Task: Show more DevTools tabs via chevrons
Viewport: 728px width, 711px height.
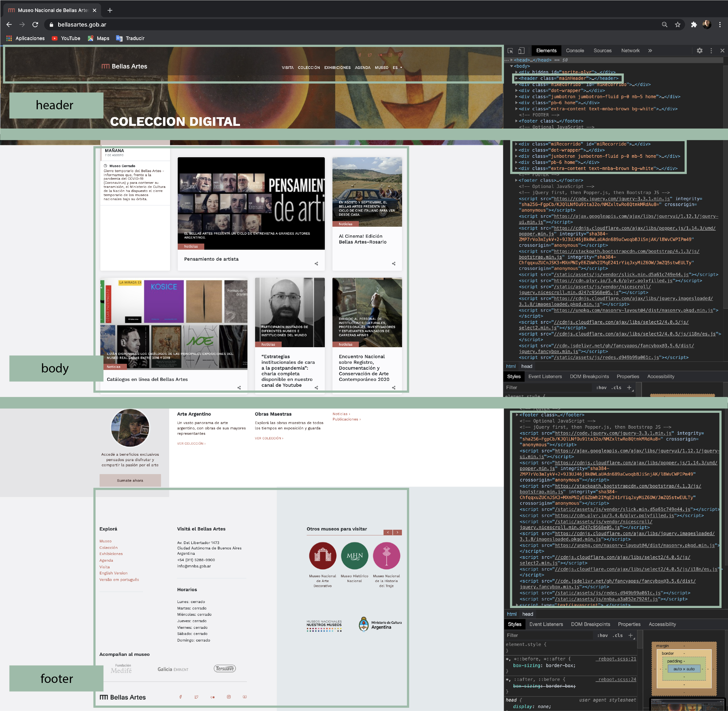Action: click(x=650, y=50)
